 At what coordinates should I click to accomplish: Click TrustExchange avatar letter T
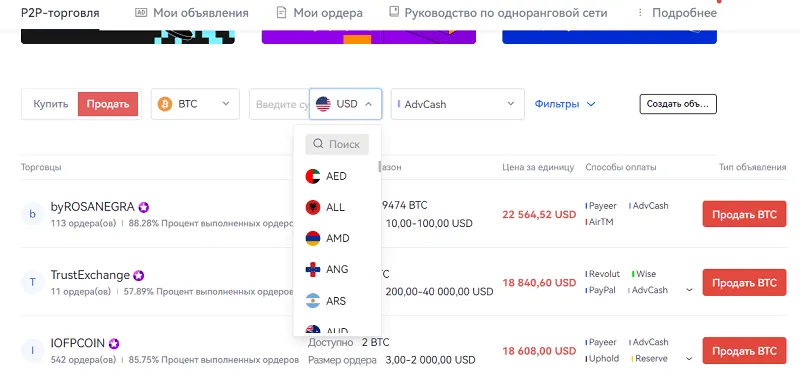[33, 283]
